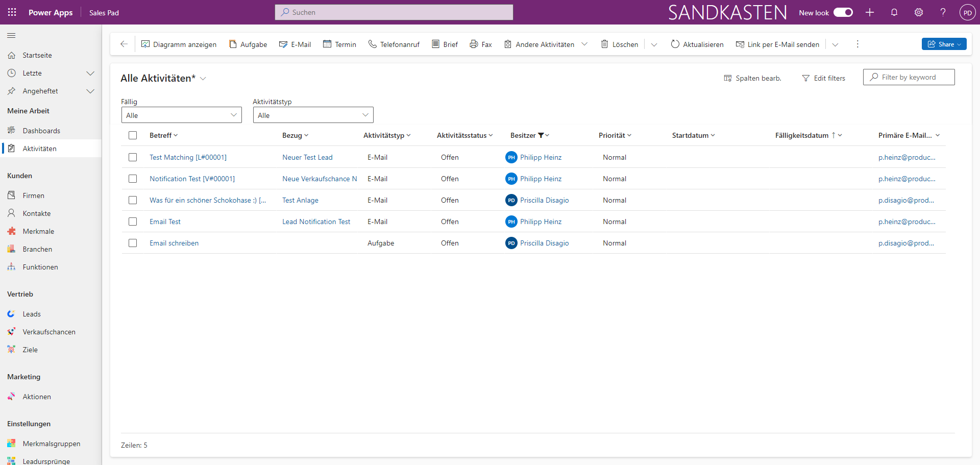
Task: Select checkbox for Email Test row
Action: (x=133, y=222)
